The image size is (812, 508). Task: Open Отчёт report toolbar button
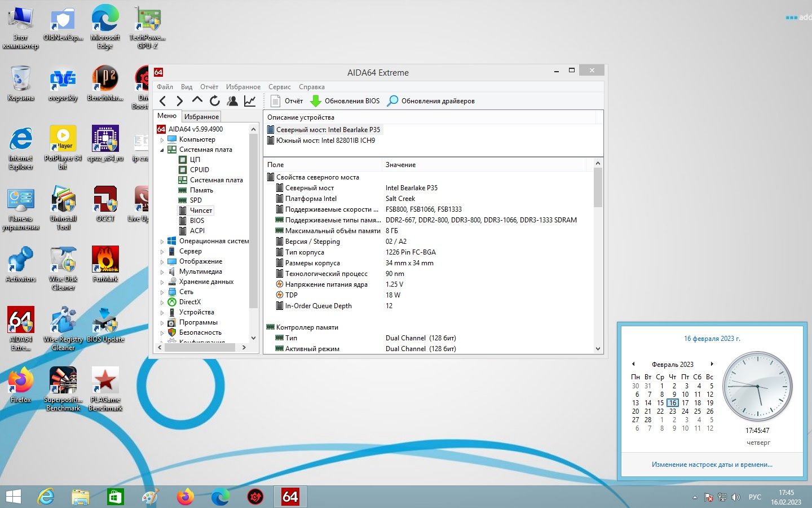pyautogui.click(x=287, y=101)
